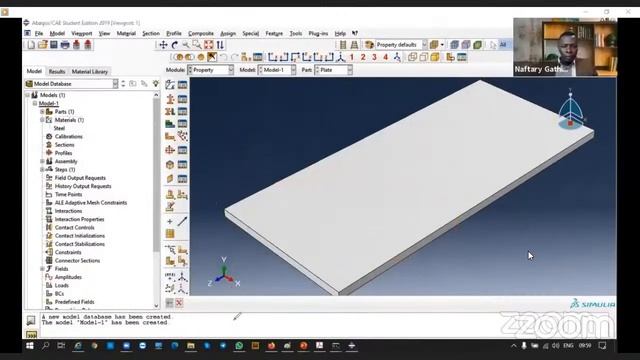Save the model database with the disk icon
Viewport: 640px width, 360px height.
point(53,45)
